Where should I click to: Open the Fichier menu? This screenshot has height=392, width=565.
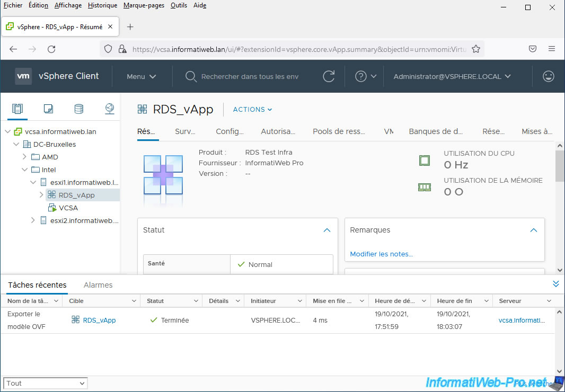(13, 5)
